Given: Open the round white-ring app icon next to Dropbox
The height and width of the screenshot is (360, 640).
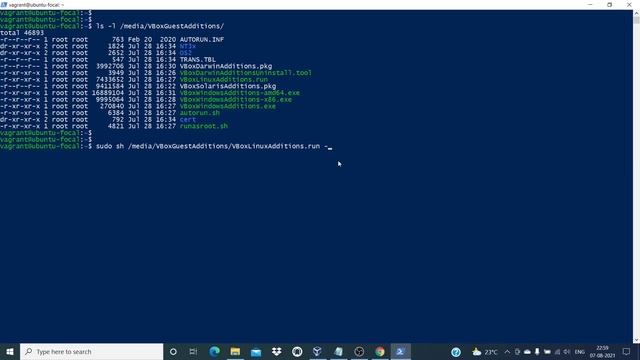Looking at the screenshot, I should (297, 351).
